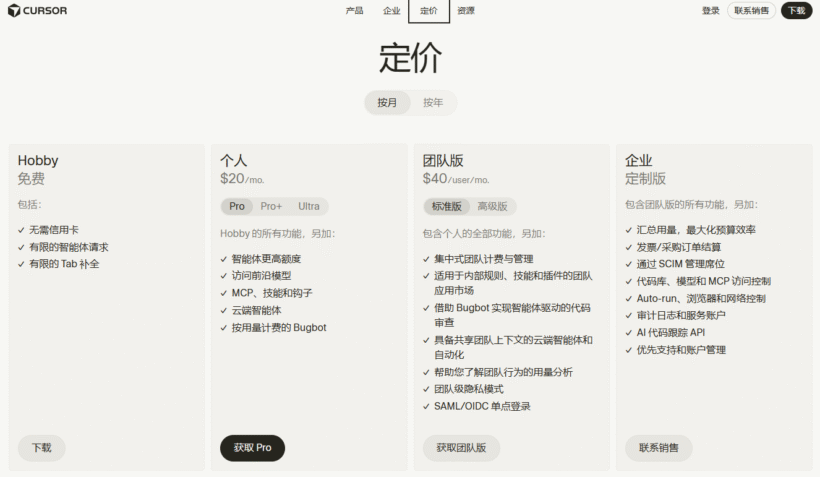Click the checkmark beside MCP、技能和钩子

[224, 293]
